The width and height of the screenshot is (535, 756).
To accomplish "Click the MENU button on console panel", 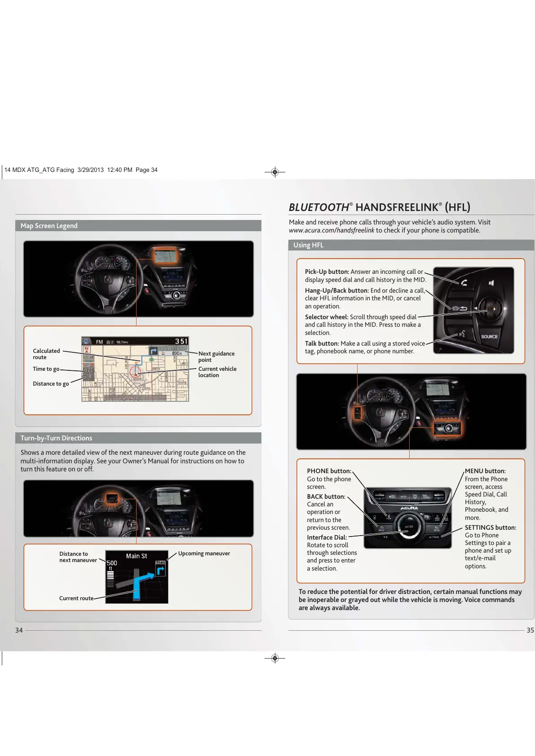I will coord(437,529).
